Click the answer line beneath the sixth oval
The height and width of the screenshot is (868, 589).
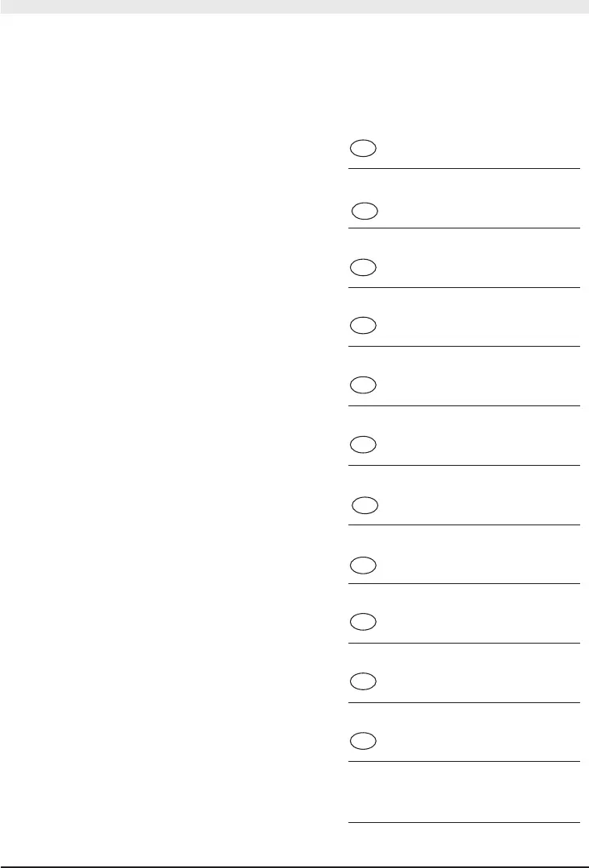(464, 466)
